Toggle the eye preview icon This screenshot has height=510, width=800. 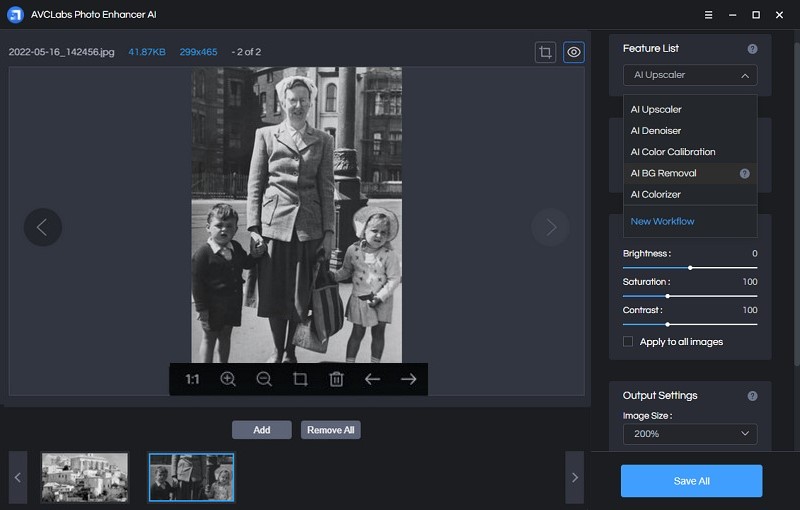573,52
